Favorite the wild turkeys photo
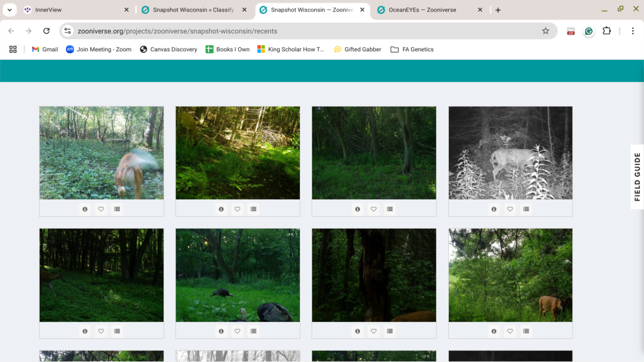The image size is (644, 362). tap(237, 331)
